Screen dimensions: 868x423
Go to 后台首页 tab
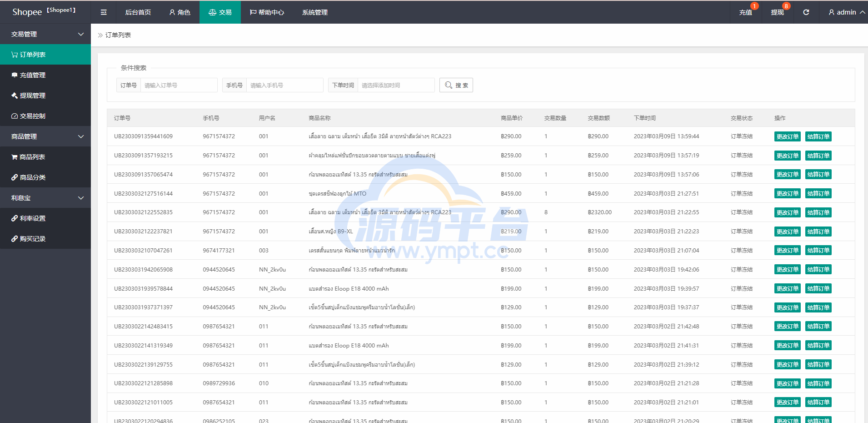[x=138, y=12]
